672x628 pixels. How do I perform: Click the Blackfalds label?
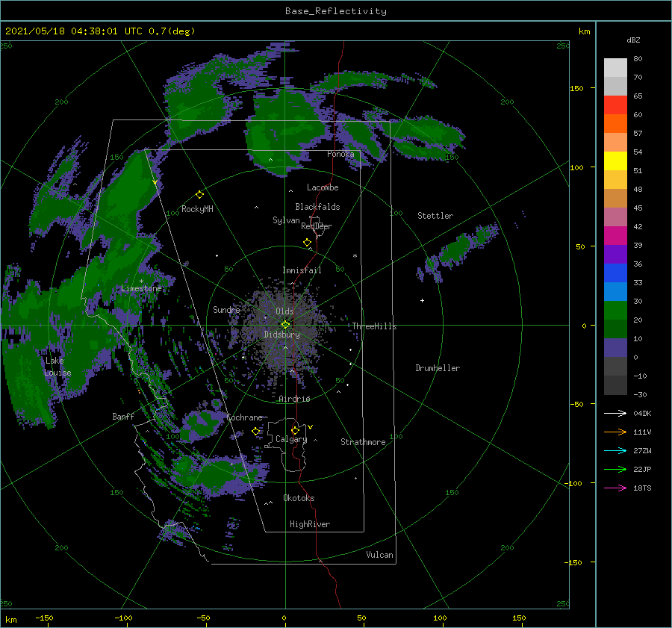coord(317,207)
